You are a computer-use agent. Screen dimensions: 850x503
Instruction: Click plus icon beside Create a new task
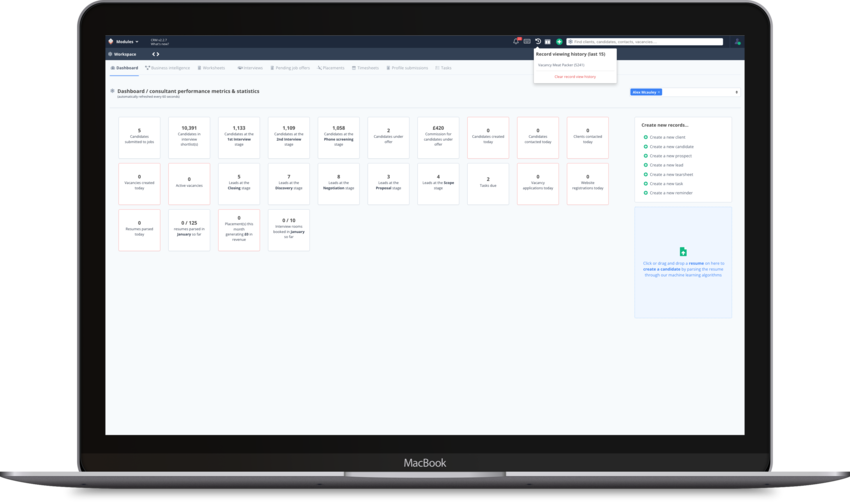(x=646, y=184)
